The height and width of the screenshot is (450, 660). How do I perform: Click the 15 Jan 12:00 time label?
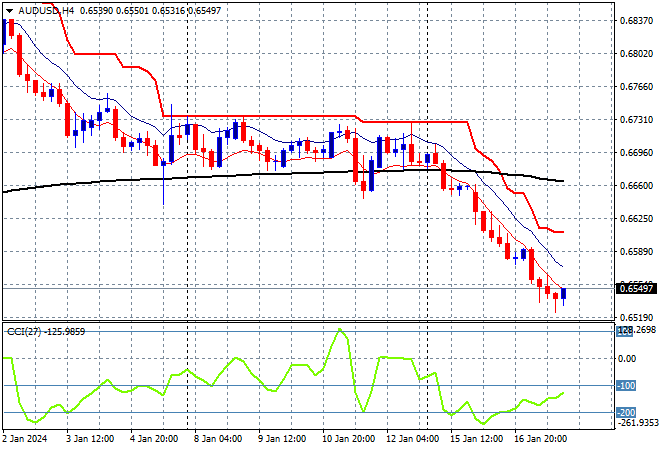[477, 439]
